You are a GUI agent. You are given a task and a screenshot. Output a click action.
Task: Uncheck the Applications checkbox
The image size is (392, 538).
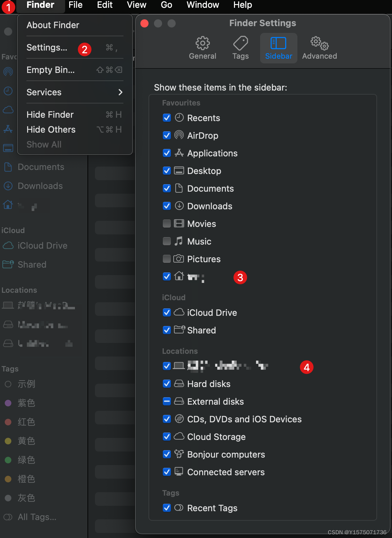tap(167, 153)
